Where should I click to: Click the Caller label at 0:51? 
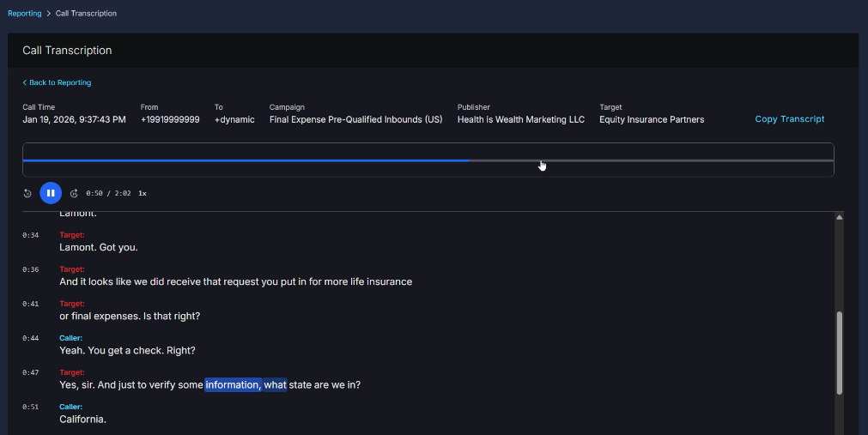(71, 407)
